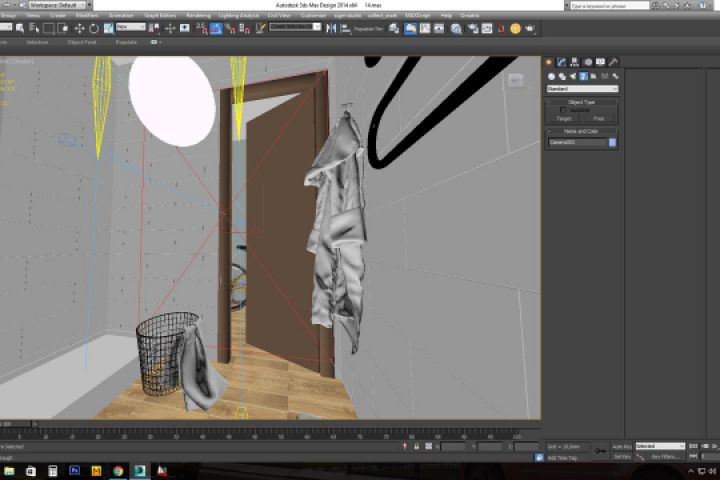The image size is (720, 480).
Task: Select the Select and Uniform Scale tool
Action: click(108, 28)
